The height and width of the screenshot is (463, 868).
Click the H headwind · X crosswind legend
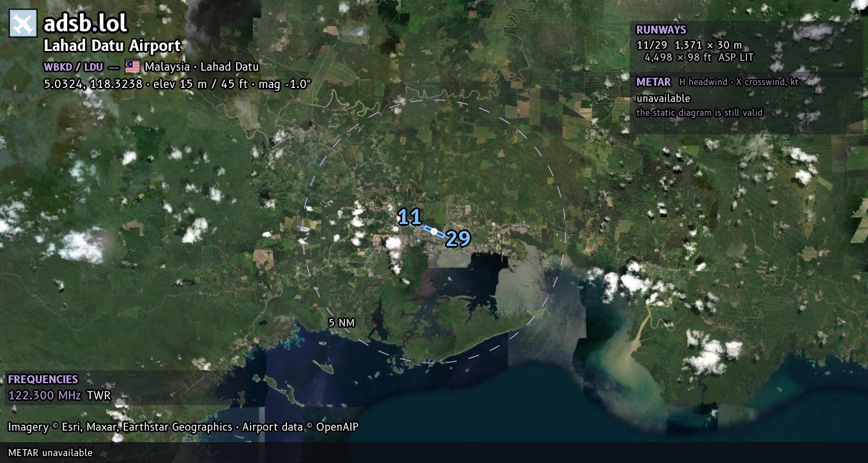(739, 82)
